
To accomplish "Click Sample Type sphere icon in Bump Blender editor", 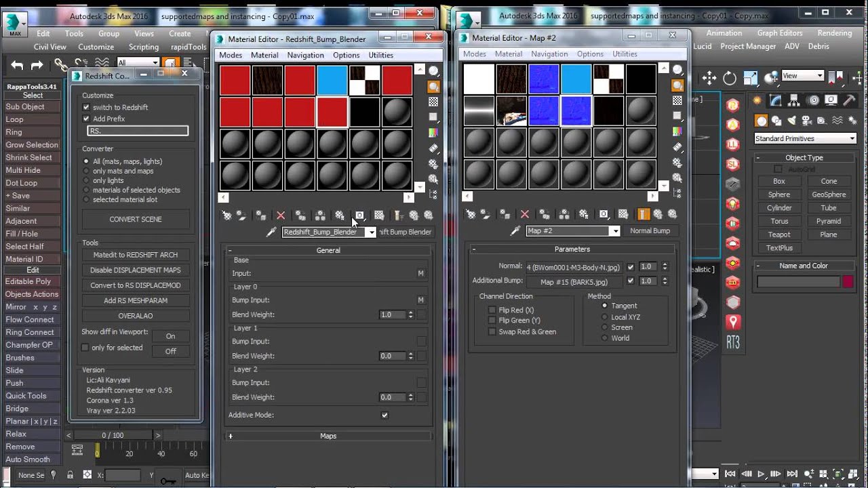I will tap(433, 71).
